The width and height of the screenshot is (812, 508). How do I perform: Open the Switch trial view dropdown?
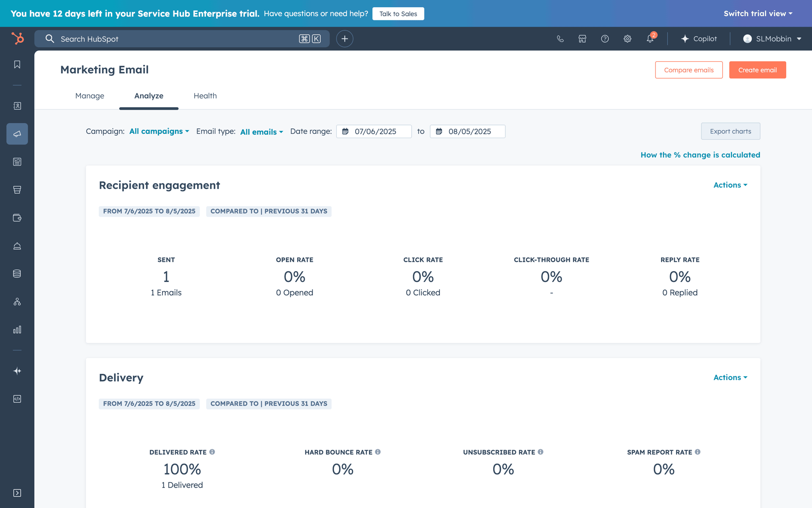pos(758,14)
